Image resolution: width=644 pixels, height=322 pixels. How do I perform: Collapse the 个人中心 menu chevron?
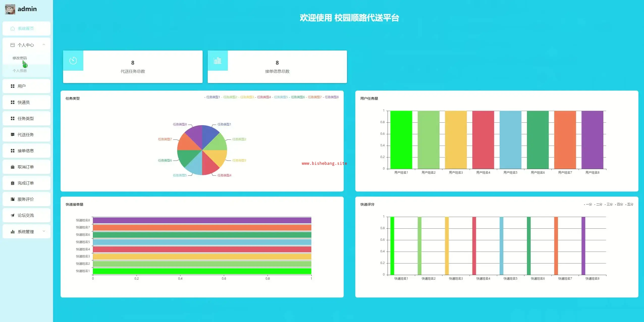[44, 45]
